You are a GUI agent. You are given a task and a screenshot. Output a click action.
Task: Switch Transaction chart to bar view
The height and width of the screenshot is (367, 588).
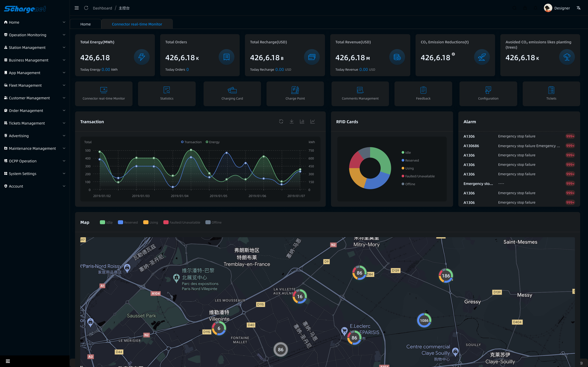tap(302, 121)
